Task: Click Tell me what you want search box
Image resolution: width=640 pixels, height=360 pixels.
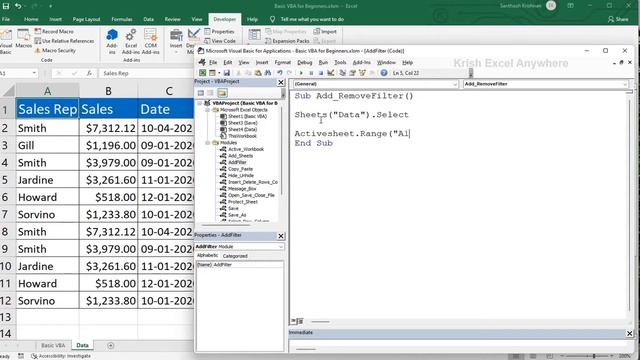Action: pos(308,19)
